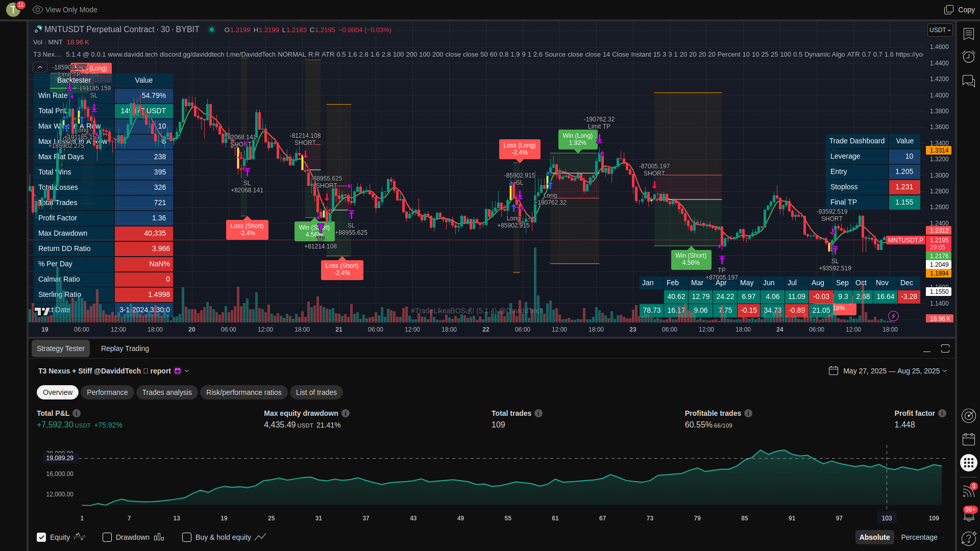
Task: Click the 19,089.29 equity value label
Action: 60,458
